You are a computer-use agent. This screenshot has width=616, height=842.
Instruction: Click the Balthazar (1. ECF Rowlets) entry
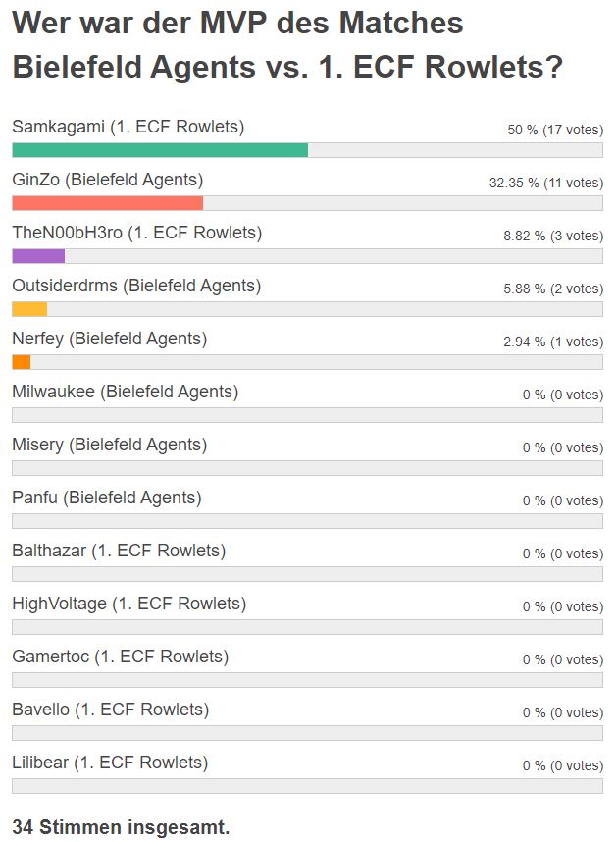[x=119, y=551]
